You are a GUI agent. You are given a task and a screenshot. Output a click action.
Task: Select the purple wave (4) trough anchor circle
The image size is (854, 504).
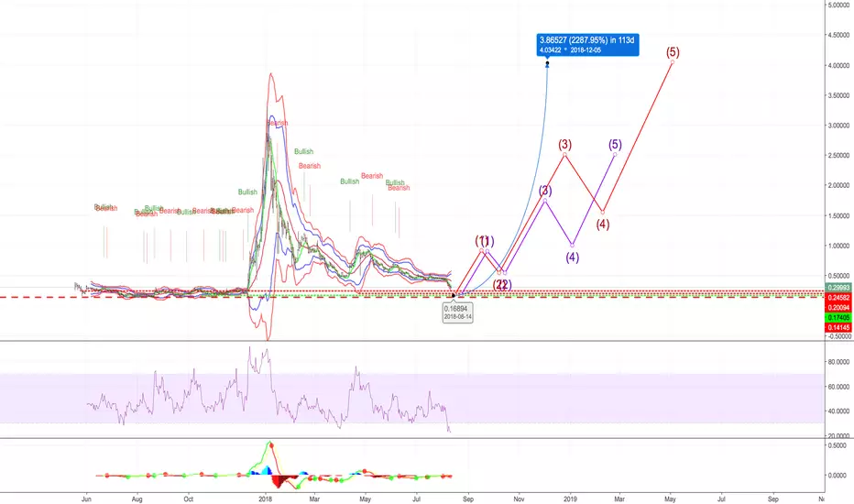(x=572, y=246)
